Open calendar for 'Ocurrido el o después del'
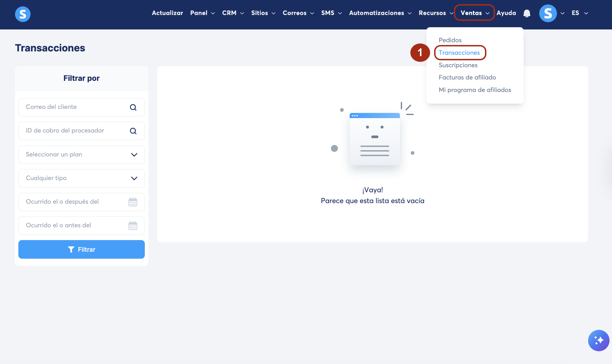612x364 pixels. [133, 202]
